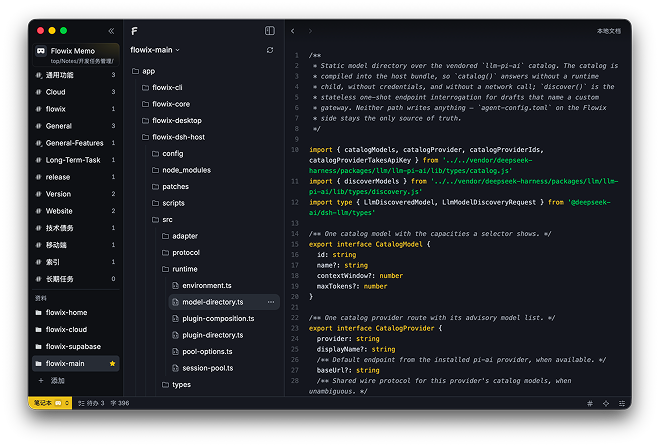Select the General-Features category
Viewport: 660px width, 447px height.
tap(76, 143)
